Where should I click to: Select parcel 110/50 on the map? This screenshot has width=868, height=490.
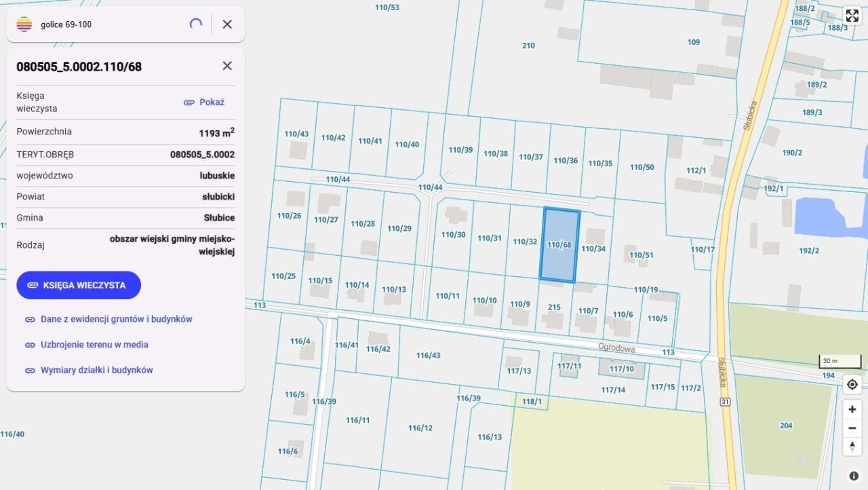pyautogui.click(x=642, y=167)
